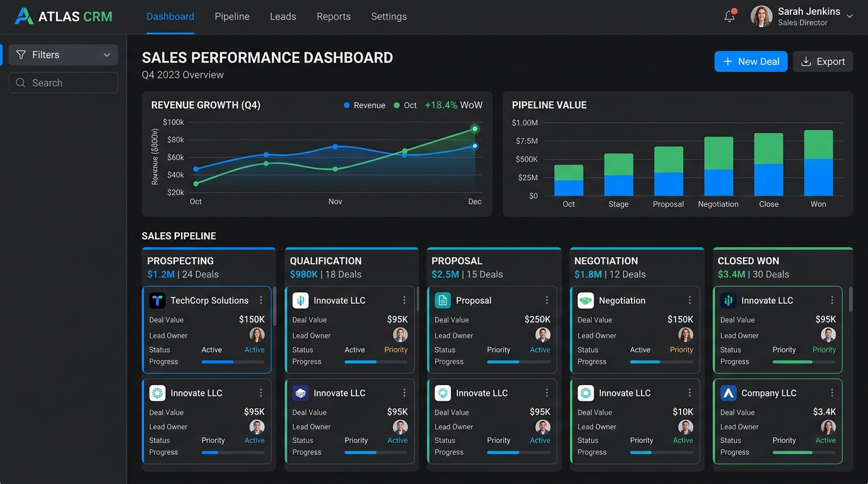The image size is (868, 484).
Task: Click the "$1.2M | 24 Deals" Prospecting summary
Action: 183,274
